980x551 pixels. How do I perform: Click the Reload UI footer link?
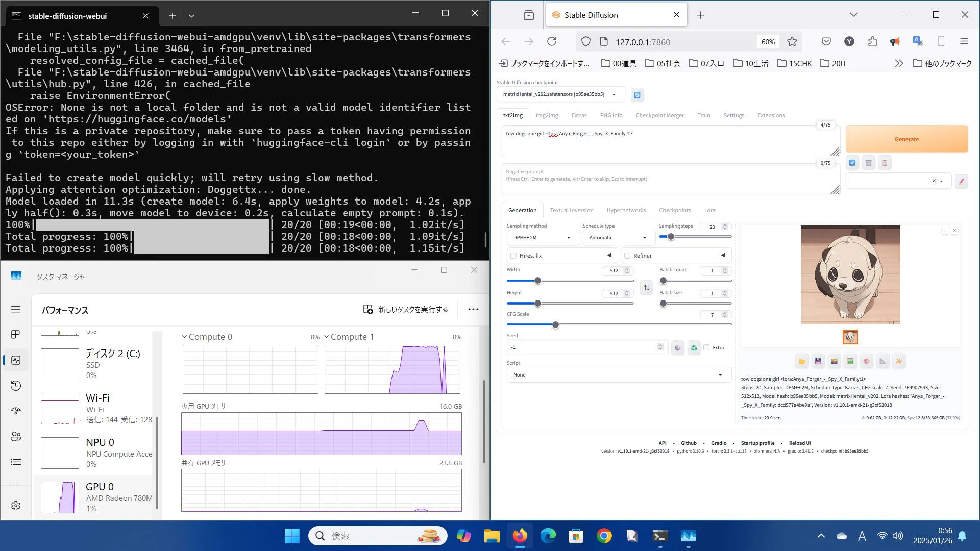(800, 443)
